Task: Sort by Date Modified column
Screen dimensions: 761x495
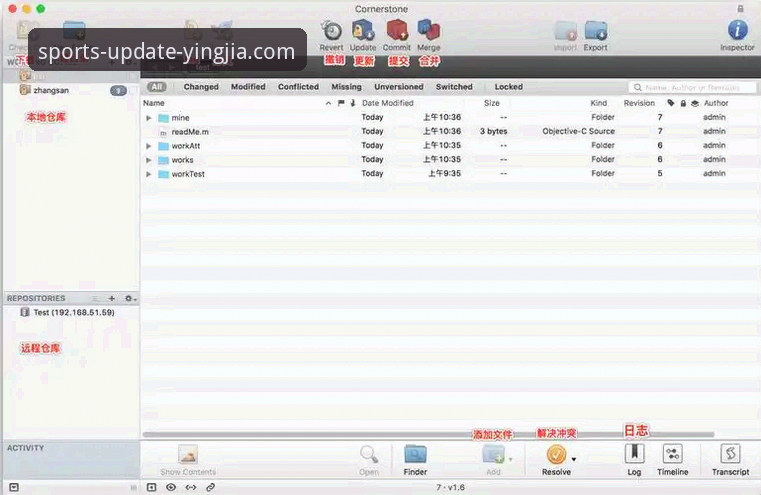Action: pos(388,103)
